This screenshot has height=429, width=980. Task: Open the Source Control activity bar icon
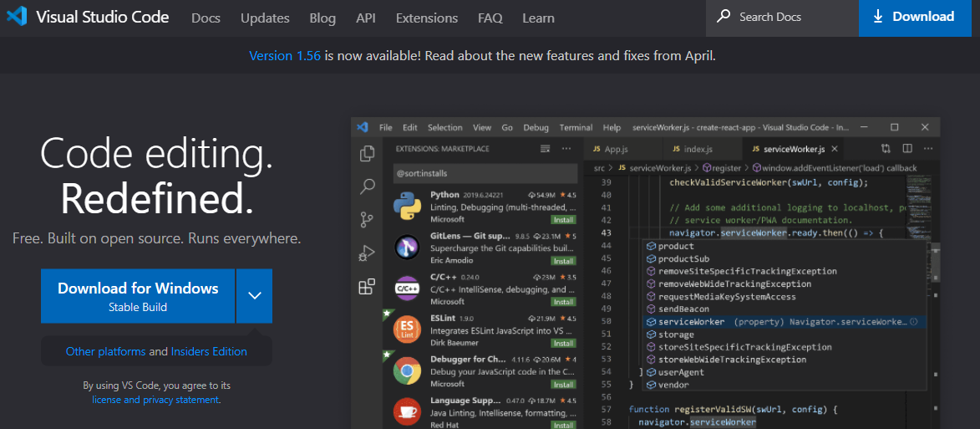click(x=367, y=220)
